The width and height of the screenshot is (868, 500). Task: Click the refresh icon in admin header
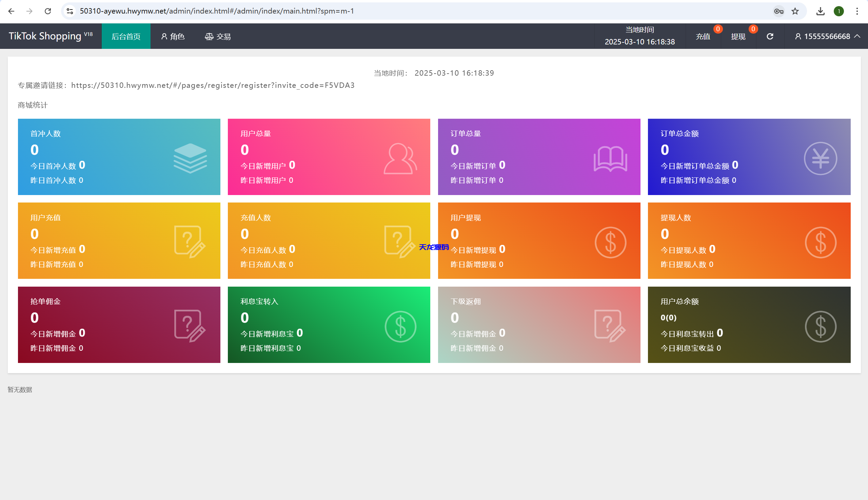pyautogui.click(x=770, y=36)
